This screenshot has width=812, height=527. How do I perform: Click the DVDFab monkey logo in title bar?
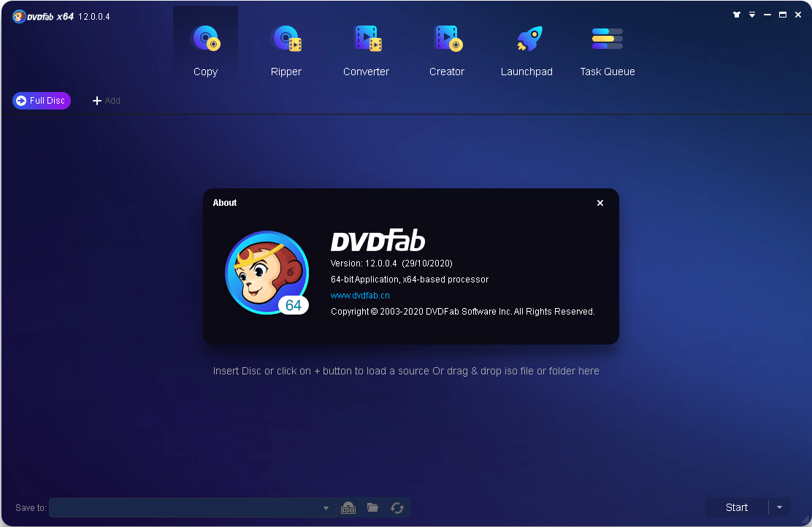(19, 17)
